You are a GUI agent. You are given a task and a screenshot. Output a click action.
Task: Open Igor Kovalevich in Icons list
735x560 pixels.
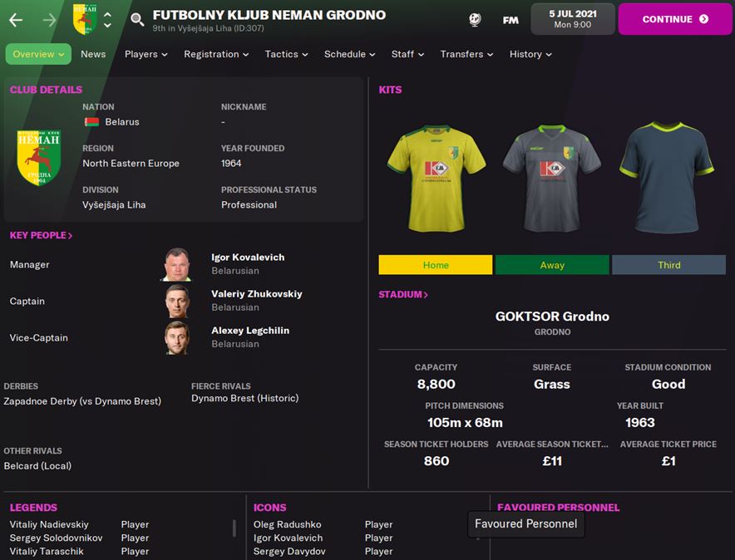[288, 538]
